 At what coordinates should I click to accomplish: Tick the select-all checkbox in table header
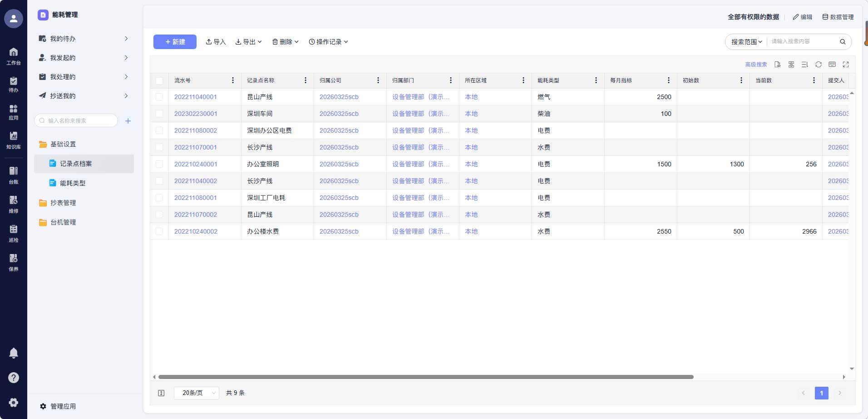[x=159, y=81]
